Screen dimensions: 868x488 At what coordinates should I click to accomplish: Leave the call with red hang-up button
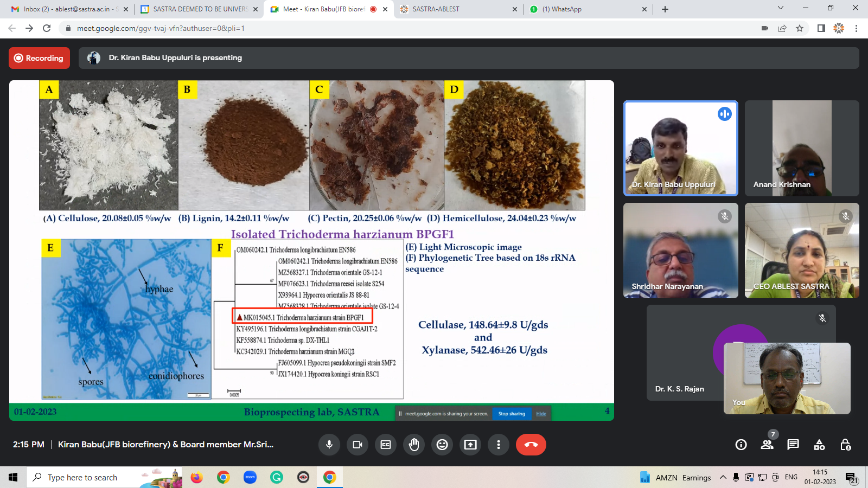531,445
